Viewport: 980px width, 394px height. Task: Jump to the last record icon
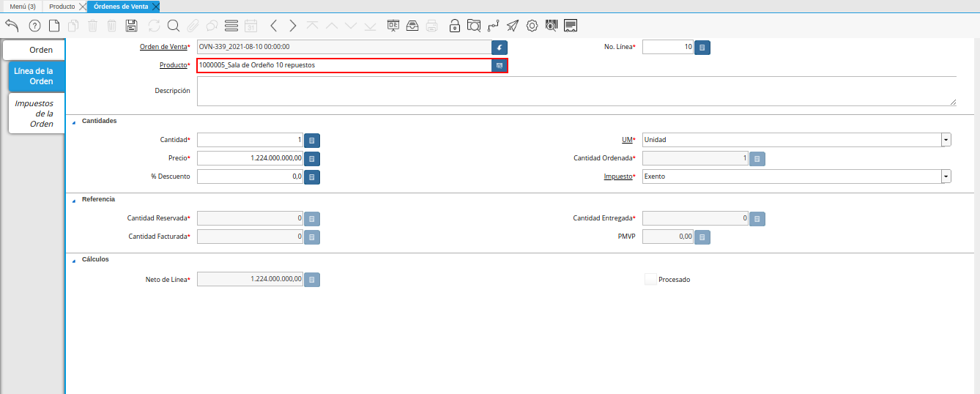(370, 26)
